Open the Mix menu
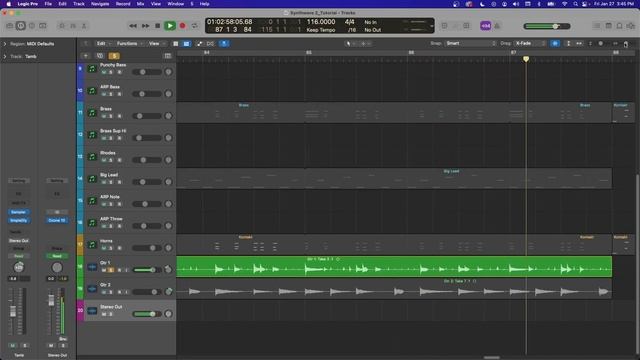The width and height of the screenshot is (640, 360). 140,4
